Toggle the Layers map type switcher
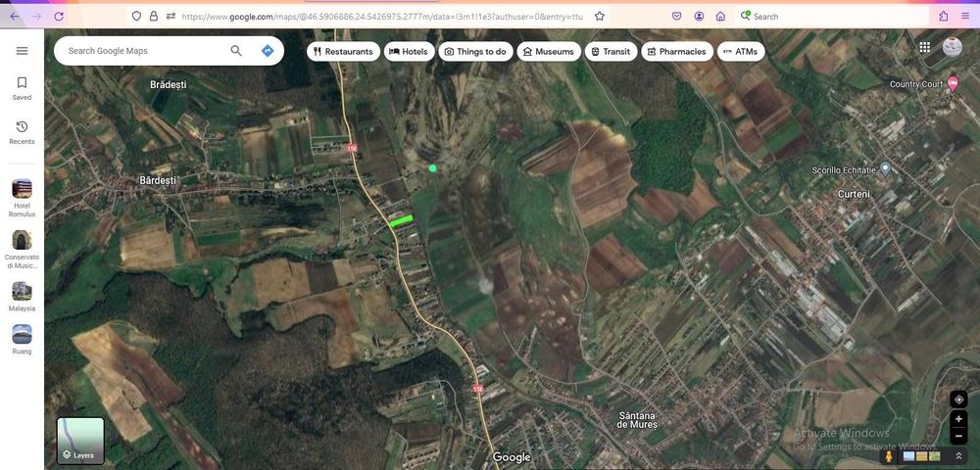The width and height of the screenshot is (980, 470). tap(80, 441)
